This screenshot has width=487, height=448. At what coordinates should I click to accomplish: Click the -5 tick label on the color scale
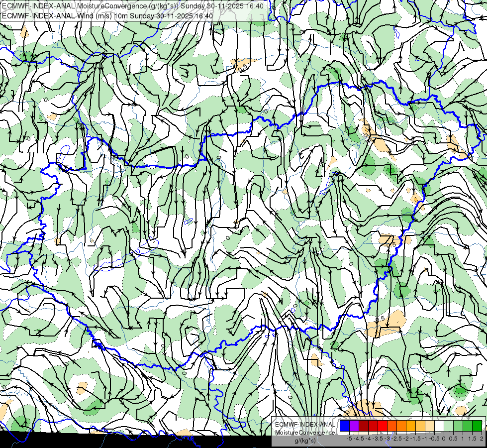349,439
